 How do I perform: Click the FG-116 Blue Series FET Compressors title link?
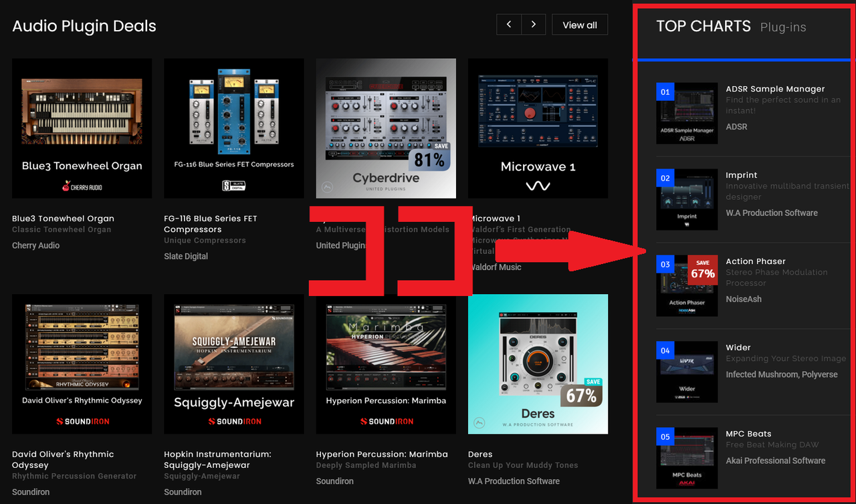[211, 224]
